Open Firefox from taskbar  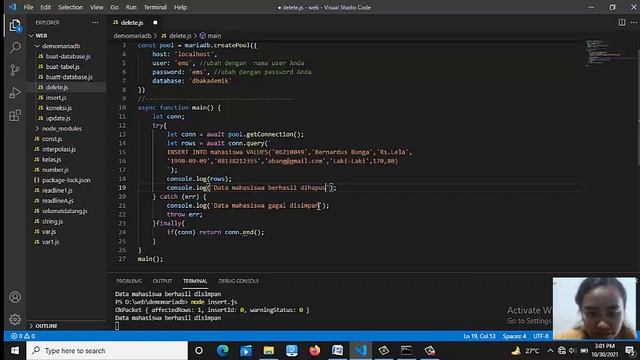[x=314, y=351]
